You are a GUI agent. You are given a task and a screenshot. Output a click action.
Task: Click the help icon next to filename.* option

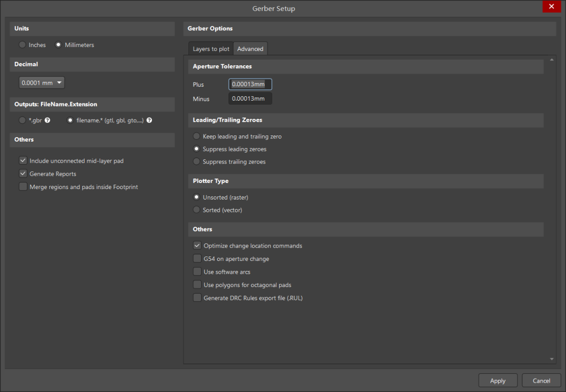(x=149, y=120)
